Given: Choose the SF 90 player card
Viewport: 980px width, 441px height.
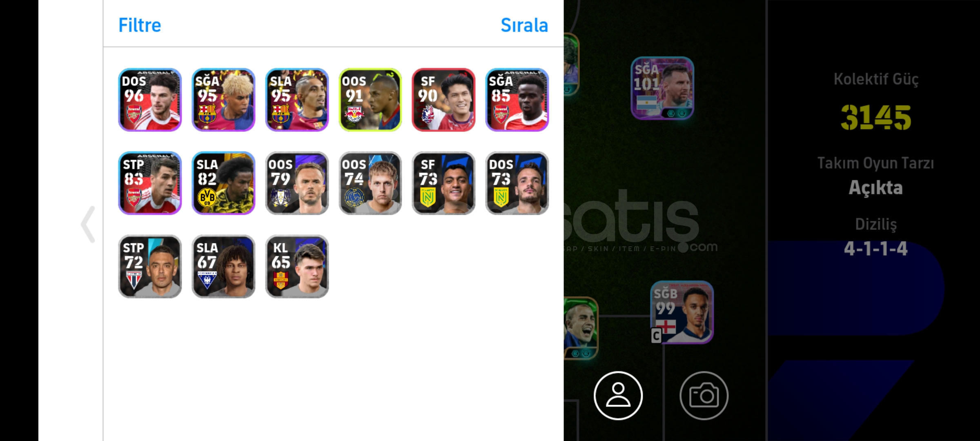Looking at the screenshot, I should click(x=444, y=100).
